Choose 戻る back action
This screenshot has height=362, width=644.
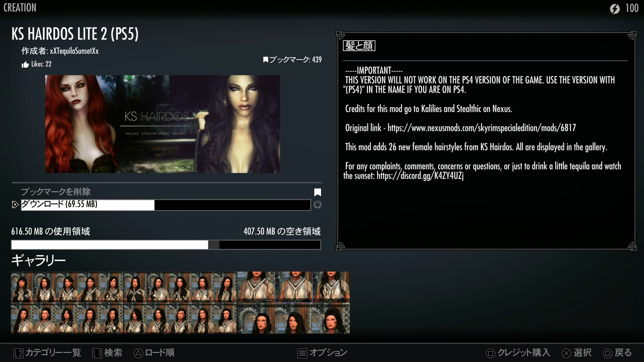[x=623, y=353]
